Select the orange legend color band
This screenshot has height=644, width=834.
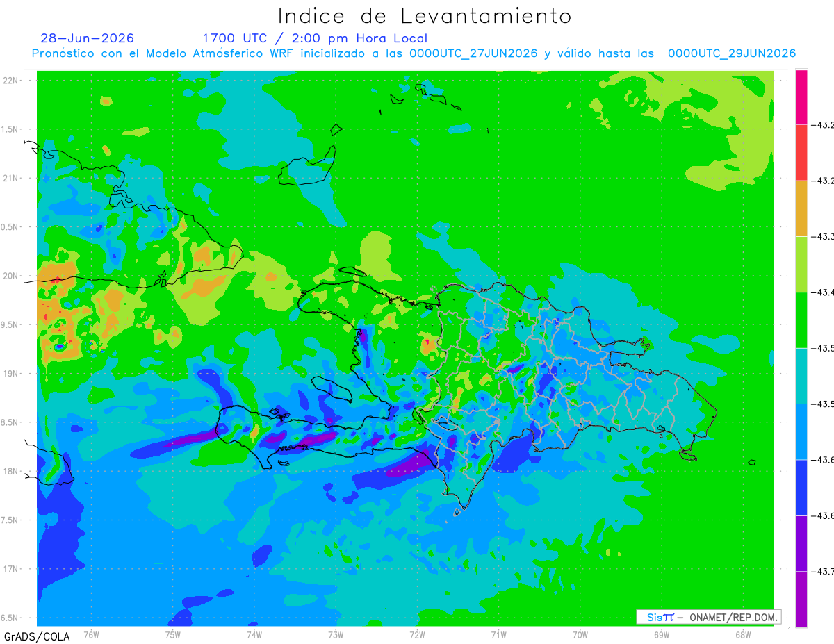click(x=801, y=208)
